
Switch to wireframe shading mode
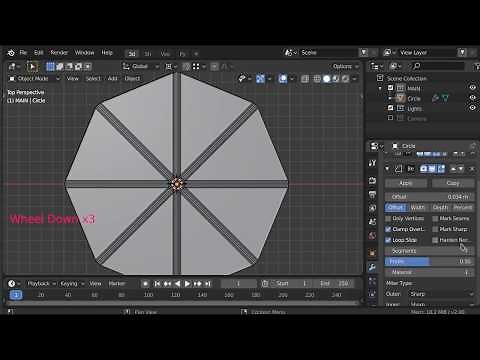(317, 79)
